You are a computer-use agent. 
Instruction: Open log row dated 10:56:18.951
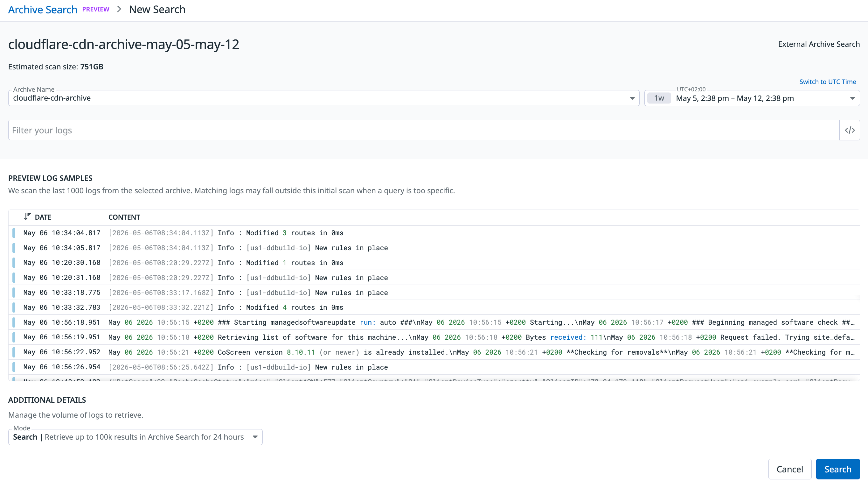[434, 322]
